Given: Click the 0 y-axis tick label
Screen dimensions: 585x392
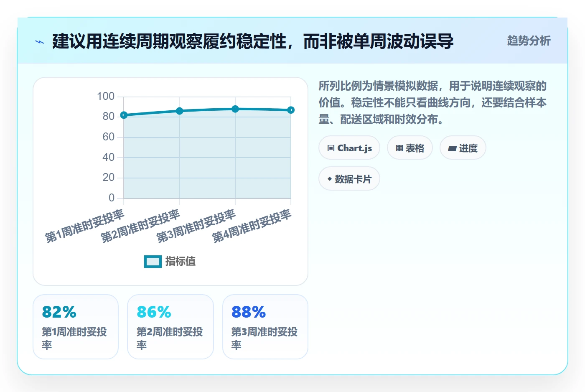Looking at the screenshot, I should tap(112, 198).
